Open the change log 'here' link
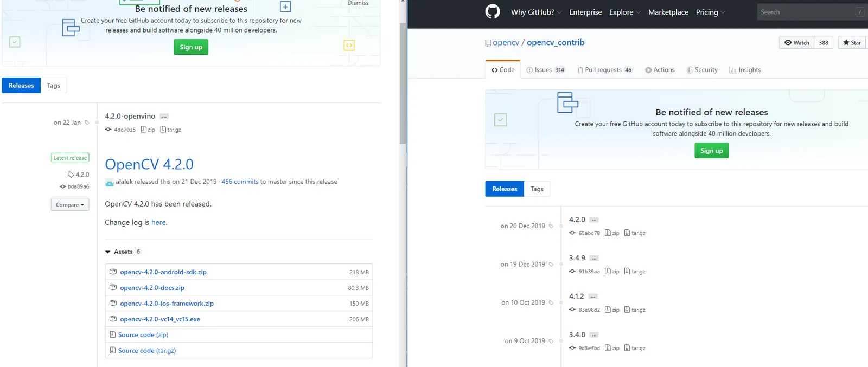The height and width of the screenshot is (367, 868). tap(158, 222)
